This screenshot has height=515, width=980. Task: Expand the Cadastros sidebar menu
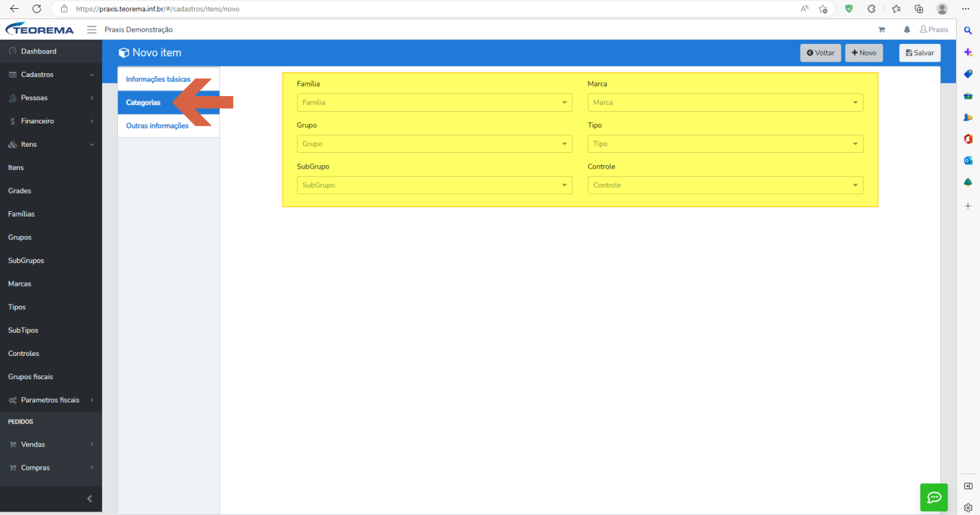pyautogui.click(x=51, y=75)
